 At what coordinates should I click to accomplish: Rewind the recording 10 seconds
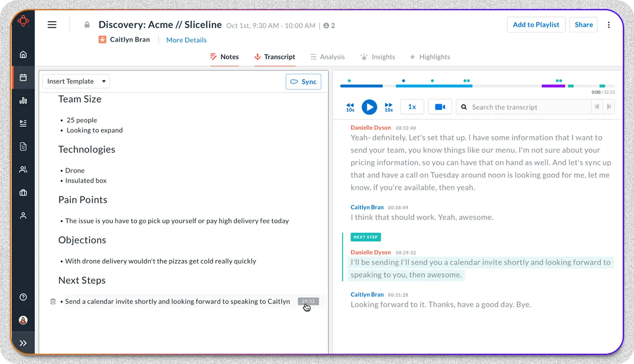350,107
